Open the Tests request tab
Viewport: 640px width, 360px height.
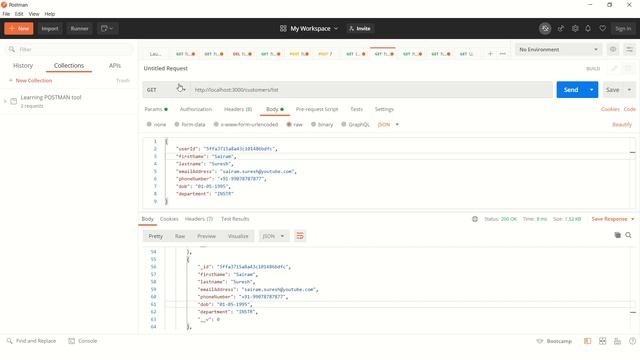point(356,109)
